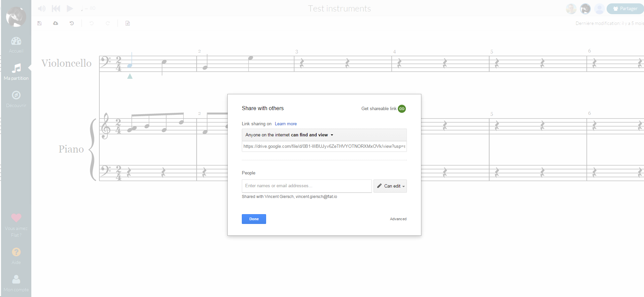Open Advanced sharing settings
Viewport: 644px width, 297px height.
point(398,219)
